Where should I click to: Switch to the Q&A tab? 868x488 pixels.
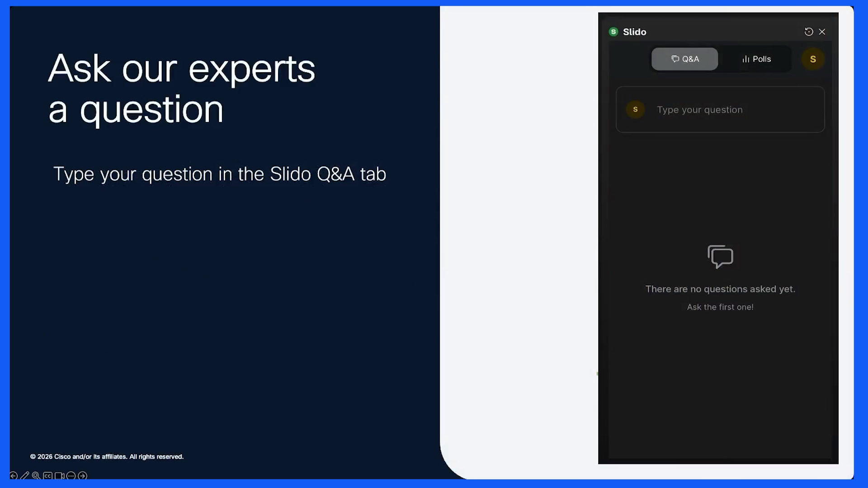pyautogui.click(x=684, y=59)
